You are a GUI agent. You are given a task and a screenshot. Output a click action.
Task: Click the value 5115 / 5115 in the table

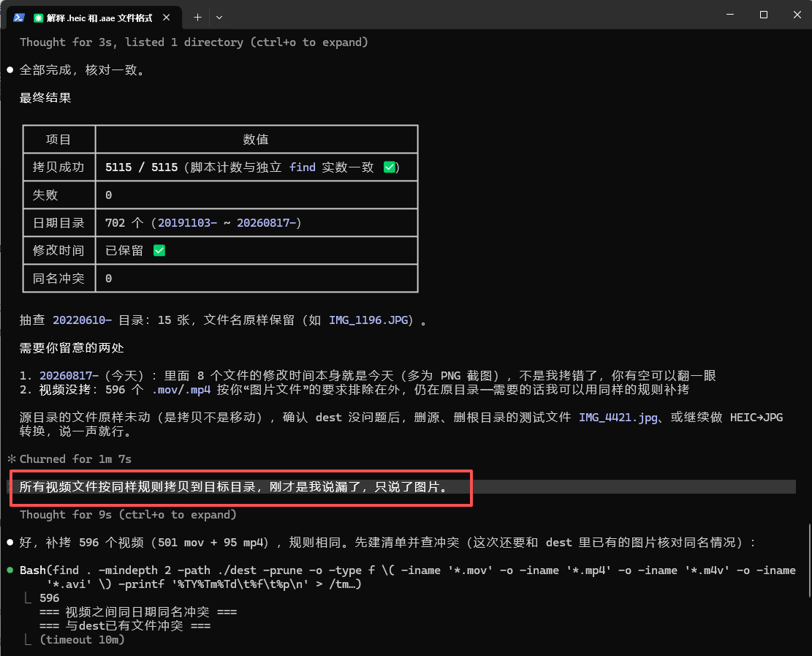tap(141, 167)
